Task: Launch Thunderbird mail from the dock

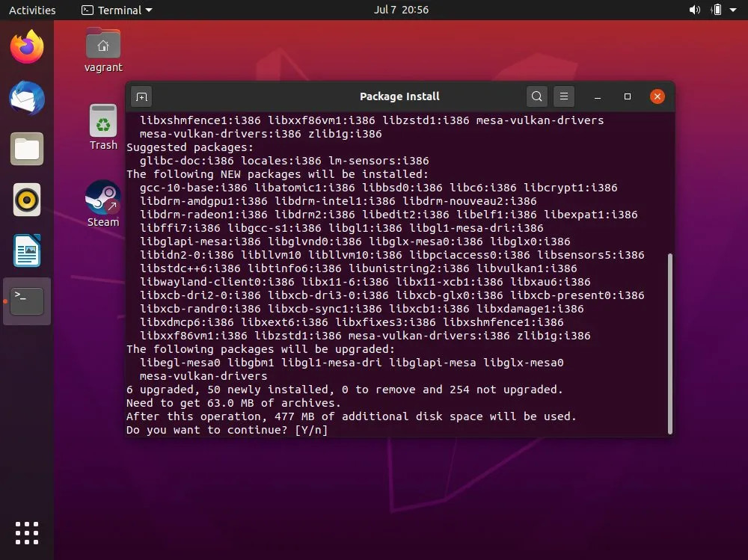Action: [x=27, y=98]
